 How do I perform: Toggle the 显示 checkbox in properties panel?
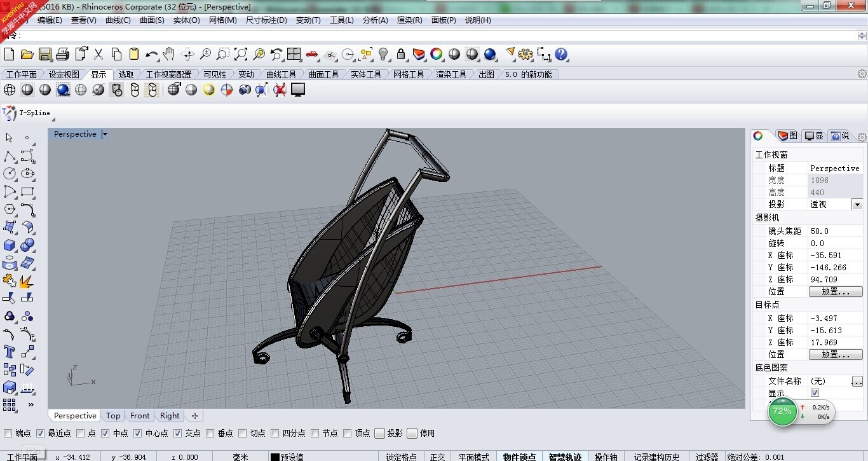[815, 393]
